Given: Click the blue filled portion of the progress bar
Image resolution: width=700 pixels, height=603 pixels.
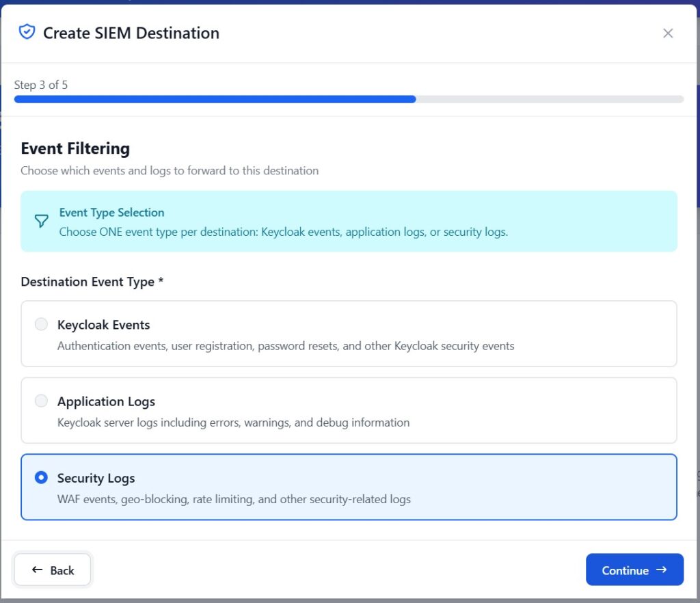Looking at the screenshot, I should (x=215, y=99).
